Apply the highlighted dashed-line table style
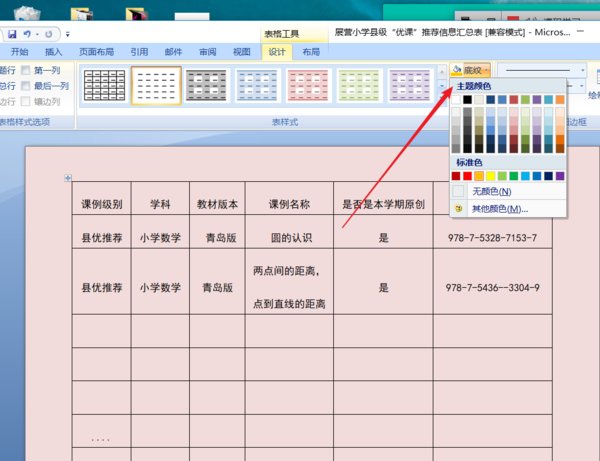This screenshot has width=600, height=461. (156, 85)
